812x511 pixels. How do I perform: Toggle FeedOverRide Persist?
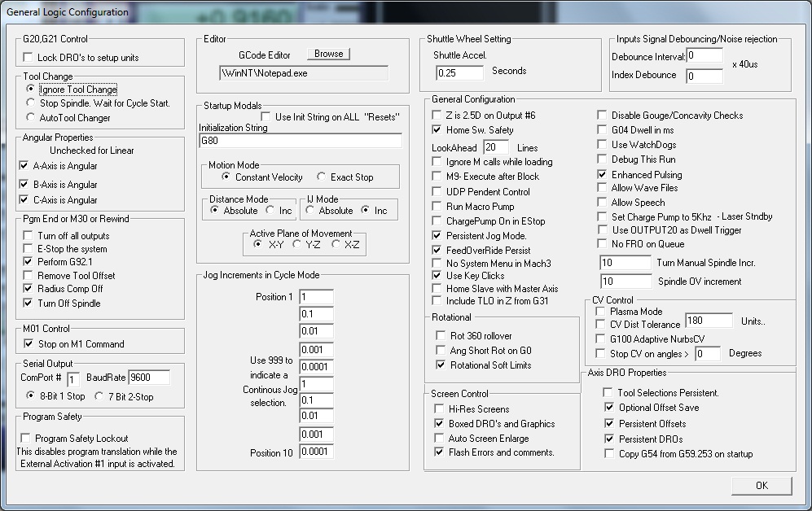[437, 250]
